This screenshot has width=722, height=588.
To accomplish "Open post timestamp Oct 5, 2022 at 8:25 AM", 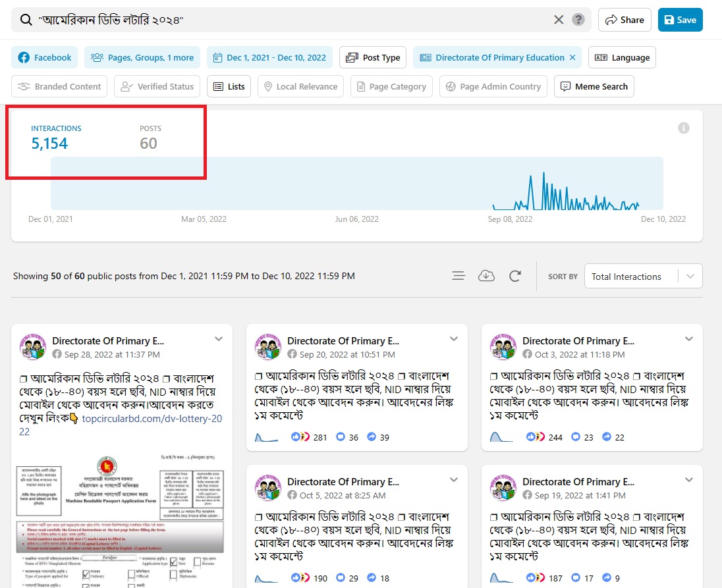I will point(343,496).
